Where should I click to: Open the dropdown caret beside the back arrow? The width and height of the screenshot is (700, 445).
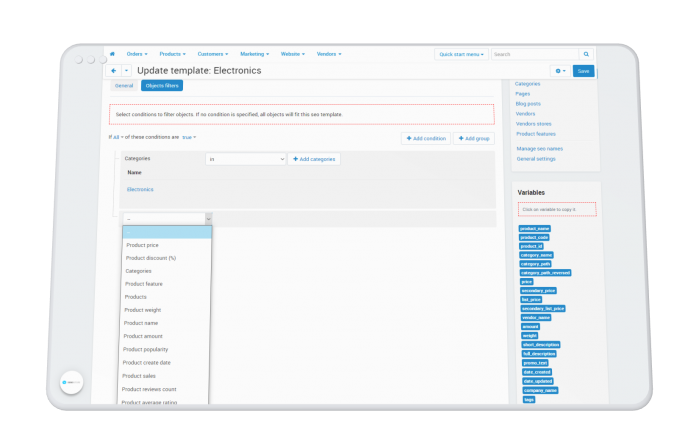pyautogui.click(x=126, y=71)
